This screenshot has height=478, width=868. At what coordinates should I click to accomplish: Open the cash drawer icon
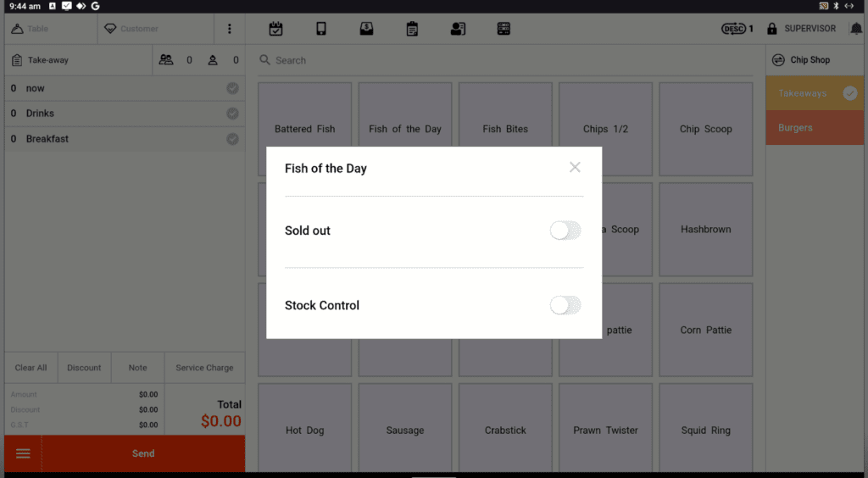coord(366,29)
